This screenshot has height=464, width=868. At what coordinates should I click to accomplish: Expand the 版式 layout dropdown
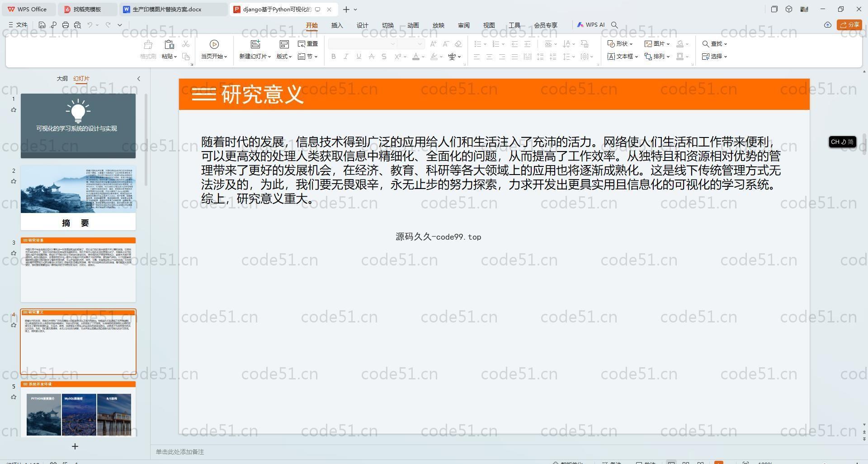(x=284, y=57)
